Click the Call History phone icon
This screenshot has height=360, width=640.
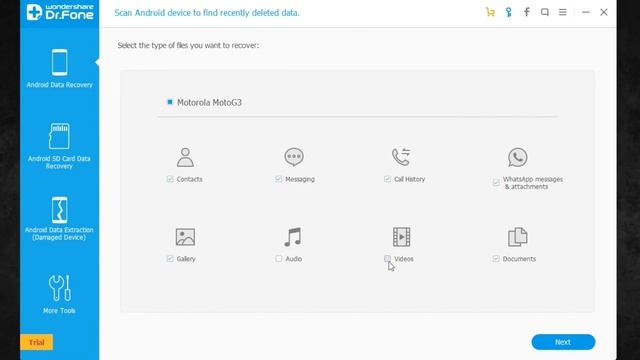point(401,157)
